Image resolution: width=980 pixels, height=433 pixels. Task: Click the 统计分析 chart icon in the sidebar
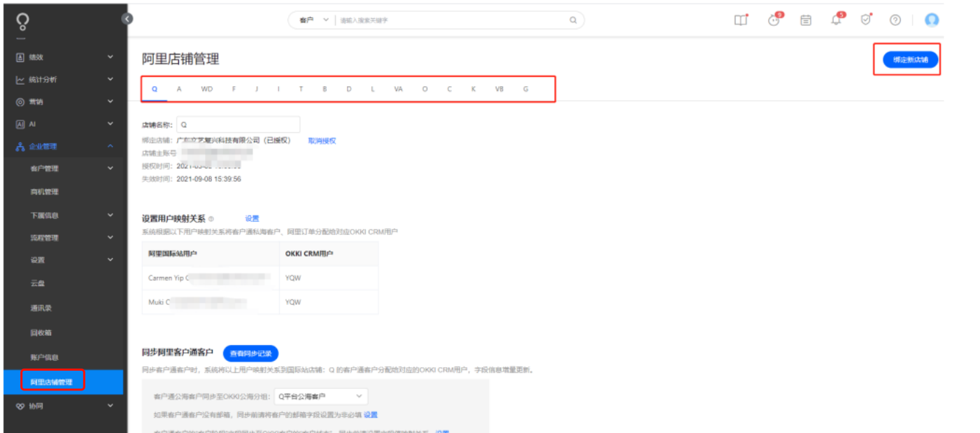click(x=20, y=80)
